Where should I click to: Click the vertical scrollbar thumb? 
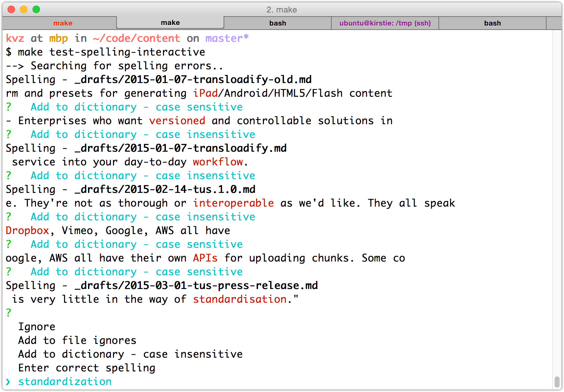(x=557, y=381)
